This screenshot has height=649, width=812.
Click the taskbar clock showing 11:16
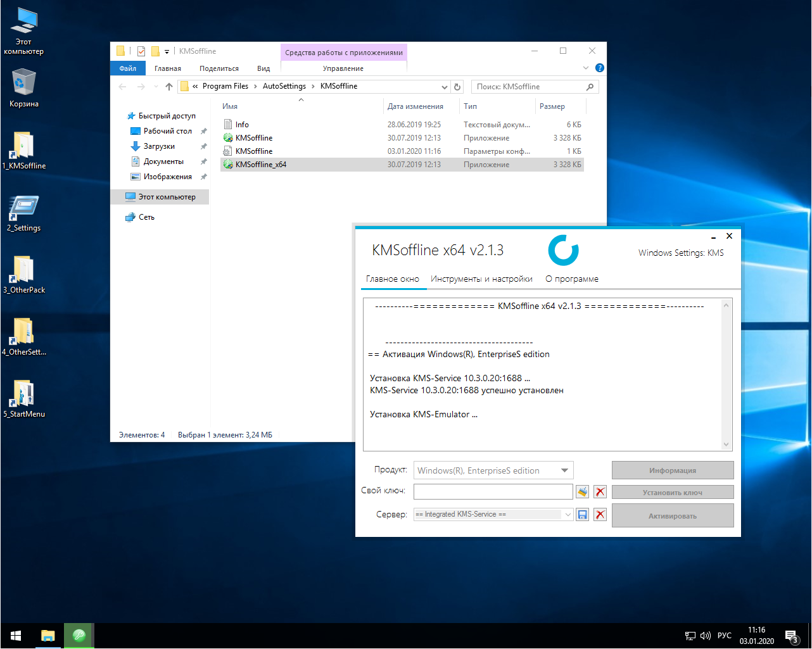(x=756, y=636)
